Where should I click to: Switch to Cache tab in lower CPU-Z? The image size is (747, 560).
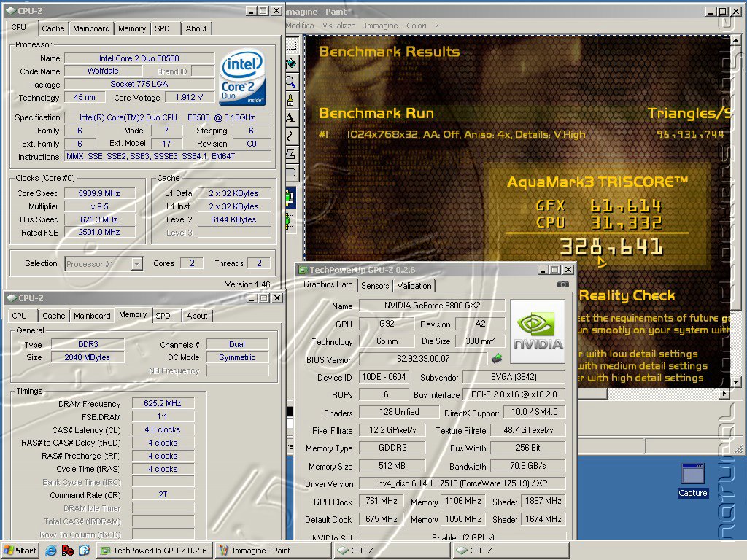click(x=53, y=316)
